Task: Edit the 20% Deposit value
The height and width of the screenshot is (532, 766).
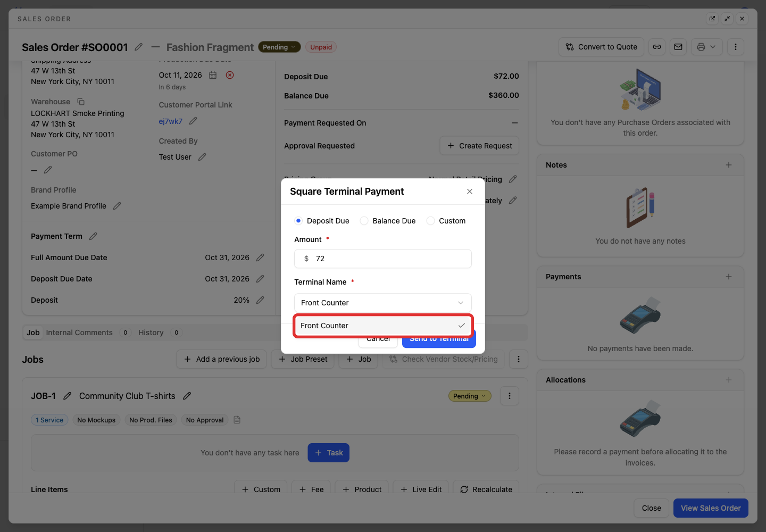Action: [260, 300]
